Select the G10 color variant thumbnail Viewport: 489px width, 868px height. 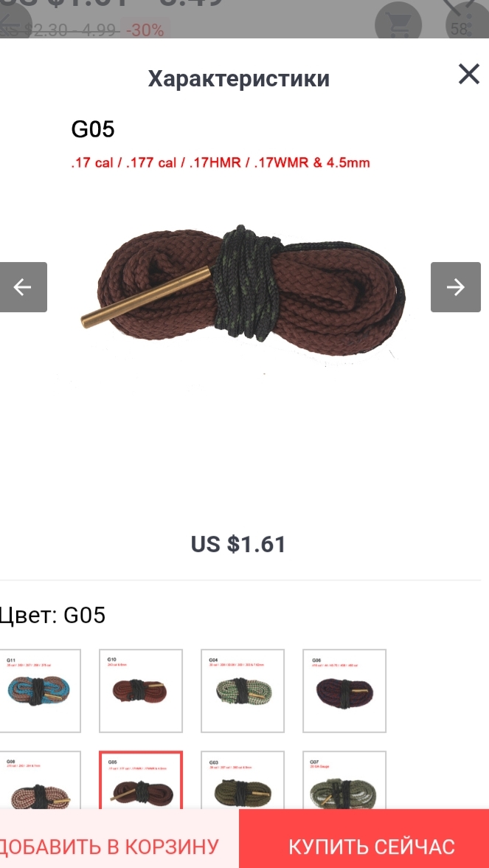pyautogui.click(x=140, y=690)
